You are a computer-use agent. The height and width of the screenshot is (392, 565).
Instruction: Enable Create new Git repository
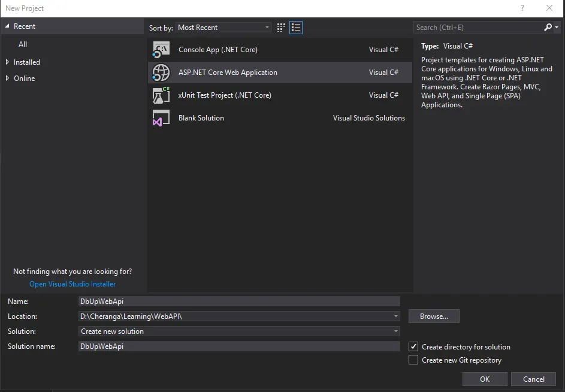[x=413, y=360]
